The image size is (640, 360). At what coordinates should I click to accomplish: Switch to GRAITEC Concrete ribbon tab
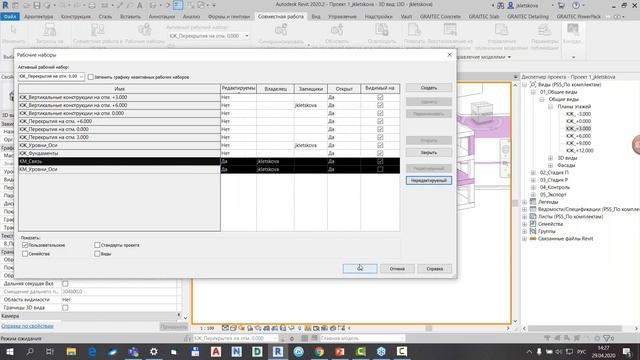[440, 16]
